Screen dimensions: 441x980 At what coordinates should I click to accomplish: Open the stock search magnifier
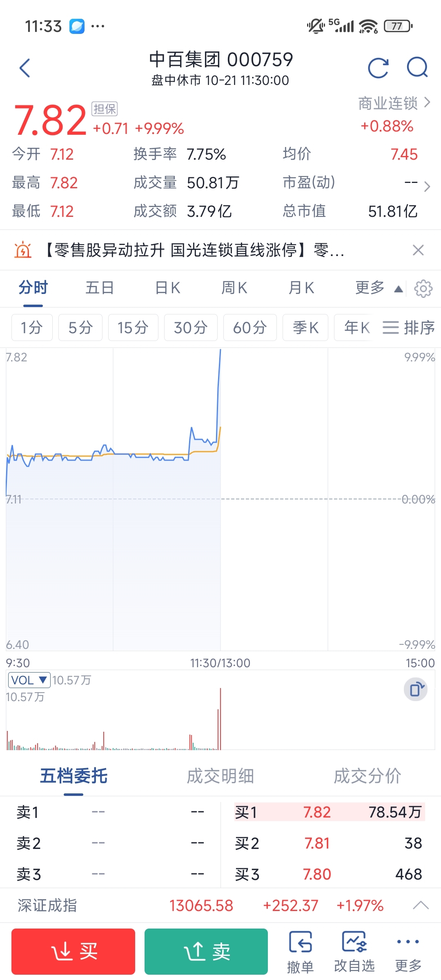coord(417,67)
